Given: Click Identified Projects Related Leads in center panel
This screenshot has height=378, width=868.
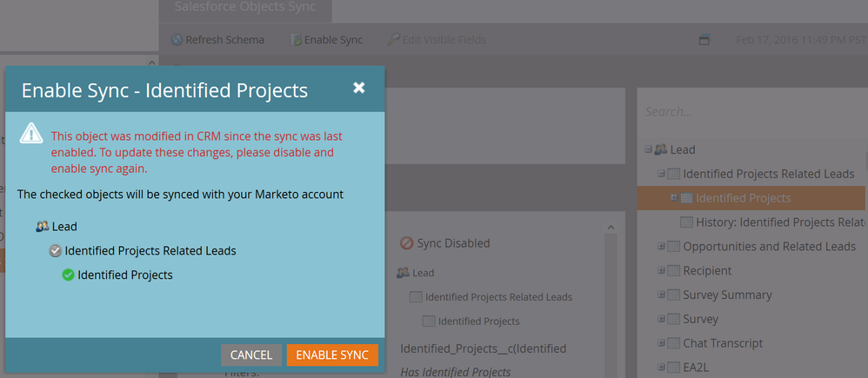Looking at the screenshot, I should click(x=498, y=297).
